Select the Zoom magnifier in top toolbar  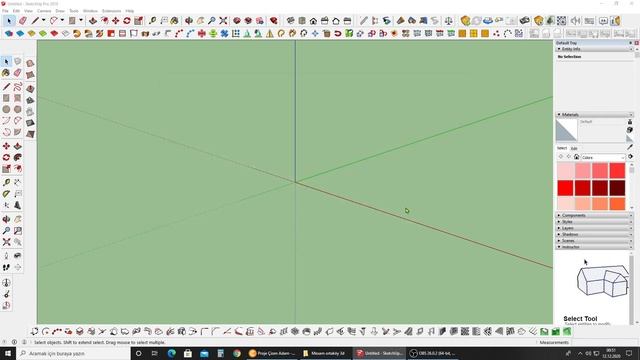pos(212,20)
